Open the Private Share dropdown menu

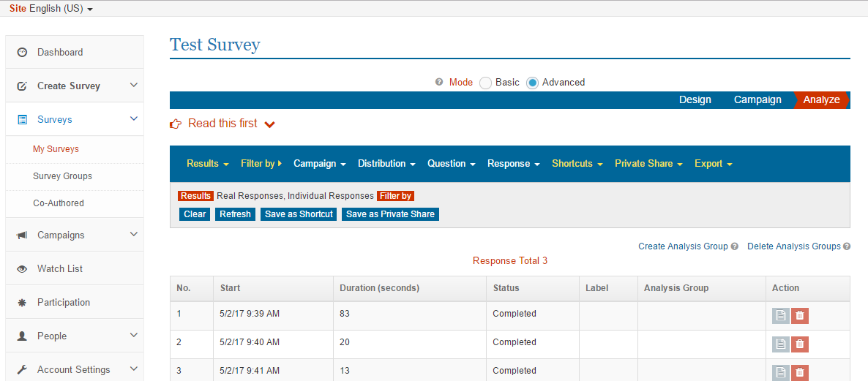pyautogui.click(x=648, y=164)
